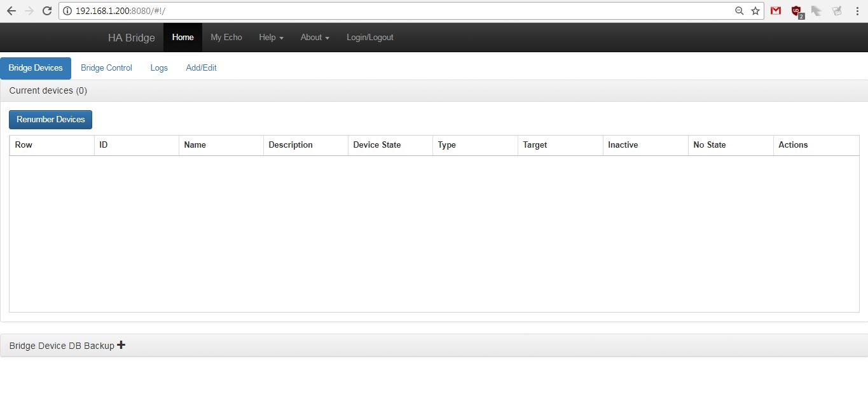Go back with the browser back arrow
Screen dimensions: 868x403
[11, 11]
